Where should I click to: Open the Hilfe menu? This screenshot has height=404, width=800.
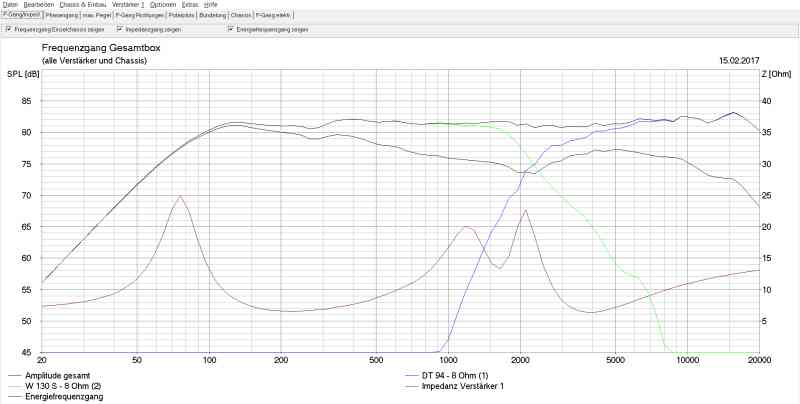coord(211,4)
